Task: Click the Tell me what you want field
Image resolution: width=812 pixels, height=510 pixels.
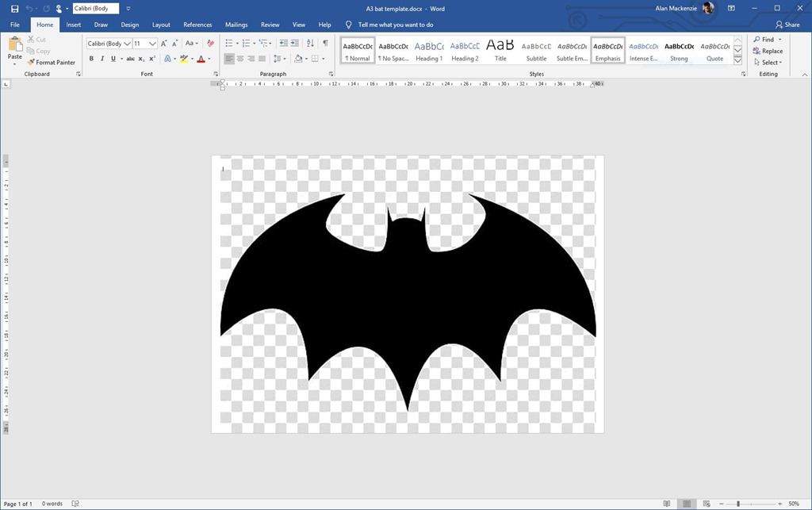Action: [x=395, y=25]
